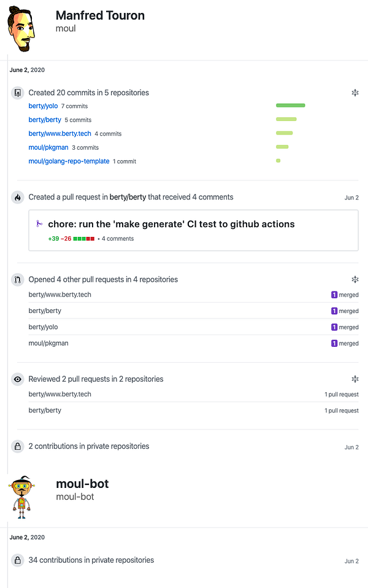The width and height of the screenshot is (368, 588).
Task: Collapse the 'Opened 4 other pull requests' section
Action: click(355, 279)
